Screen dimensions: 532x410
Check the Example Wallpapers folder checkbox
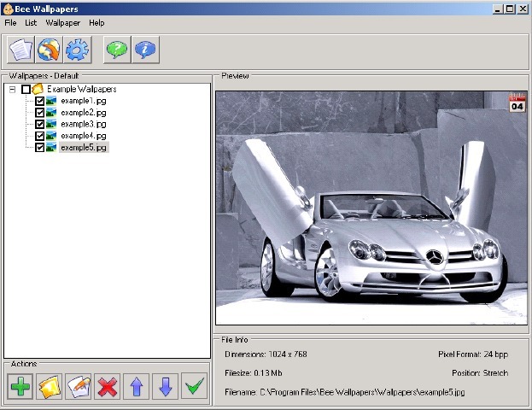26,90
